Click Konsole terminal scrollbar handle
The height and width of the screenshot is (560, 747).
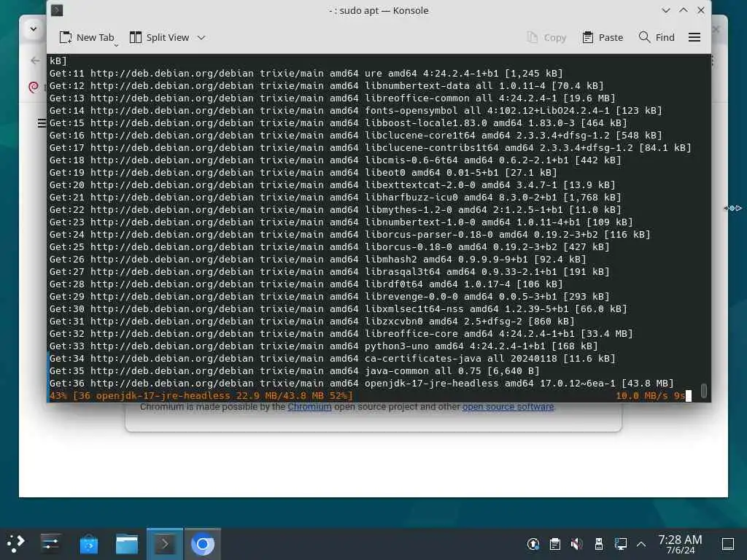pos(704,391)
